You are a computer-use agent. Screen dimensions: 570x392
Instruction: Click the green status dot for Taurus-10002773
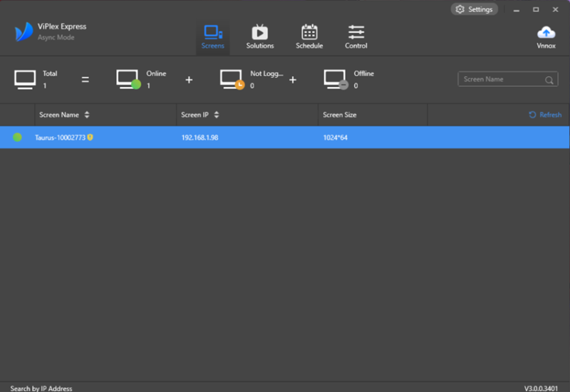coord(17,138)
